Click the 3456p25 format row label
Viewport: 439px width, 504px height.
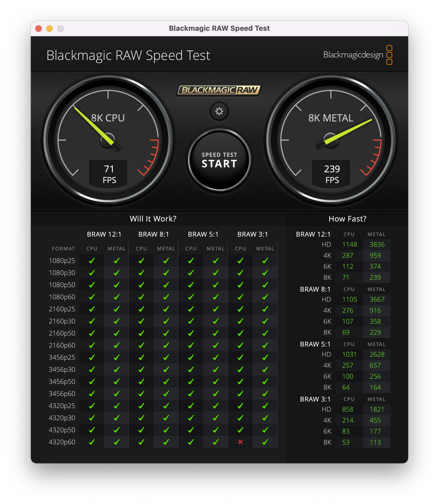click(62, 358)
